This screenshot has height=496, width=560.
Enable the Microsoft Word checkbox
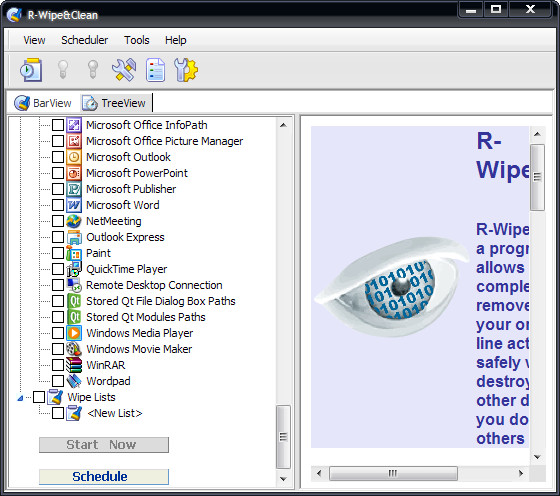click(x=58, y=205)
